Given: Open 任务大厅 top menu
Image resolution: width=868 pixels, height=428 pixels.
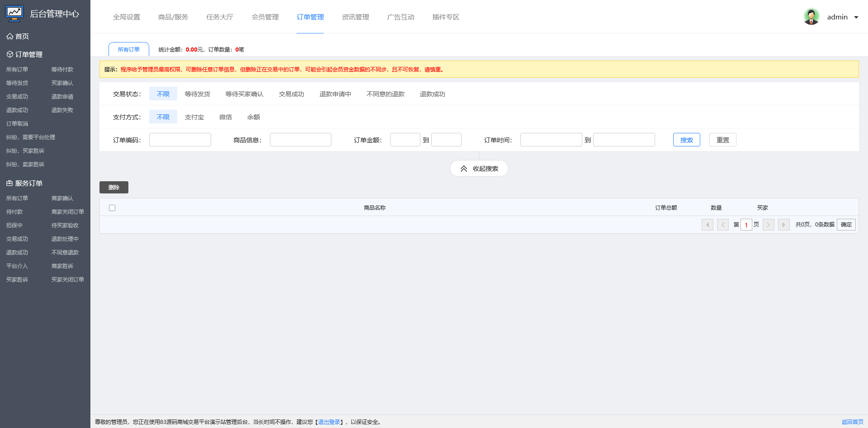Looking at the screenshot, I should tap(220, 17).
